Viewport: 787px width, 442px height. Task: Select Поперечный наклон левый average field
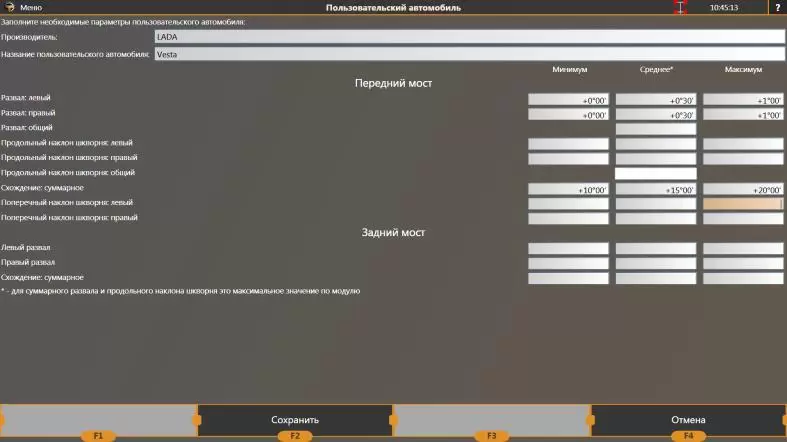click(x=656, y=204)
